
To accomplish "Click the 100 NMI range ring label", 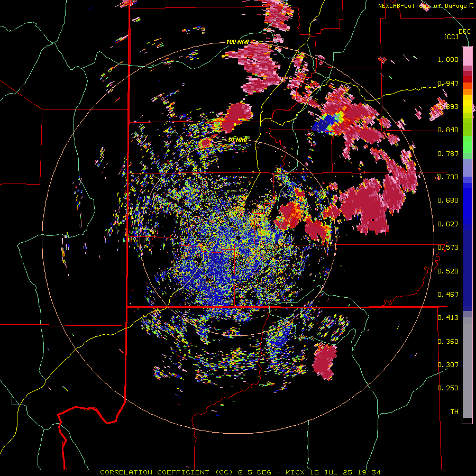I will click(237, 42).
